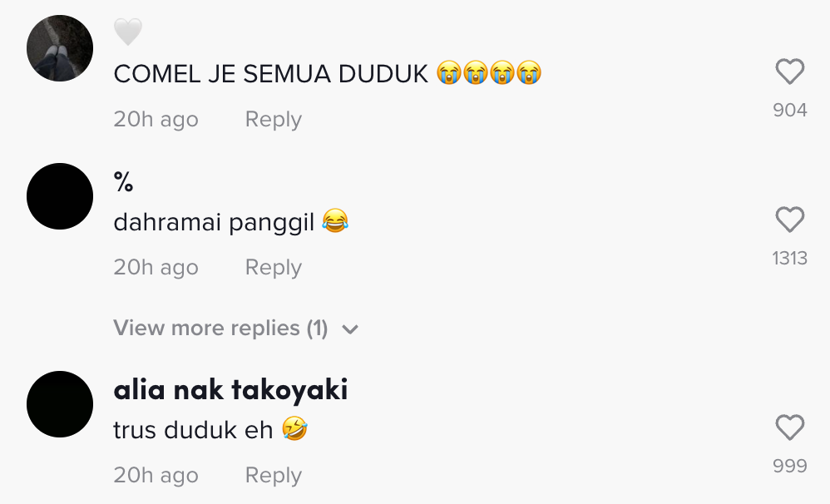The image size is (830, 504).
Task: Open profile picture of the first commenter
Action: coord(60,48)
